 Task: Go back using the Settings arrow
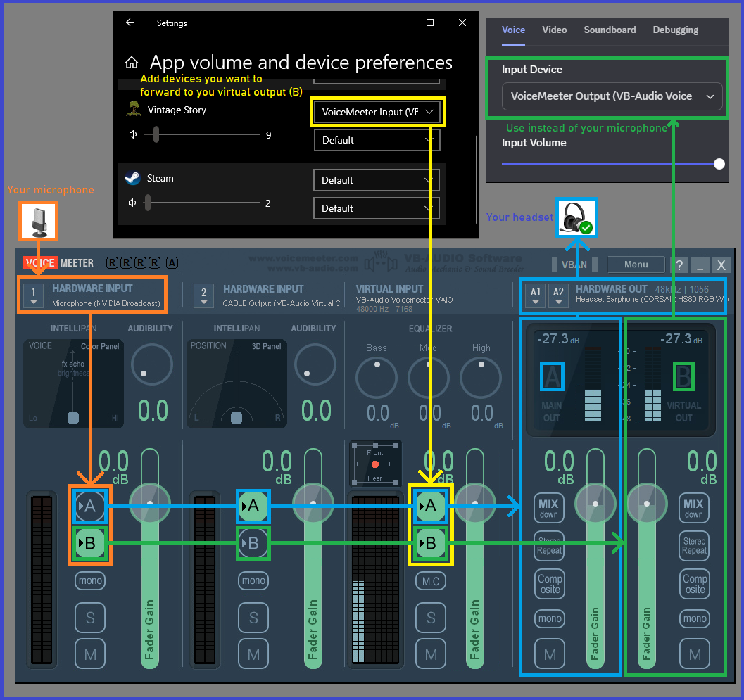pos(130,23)
